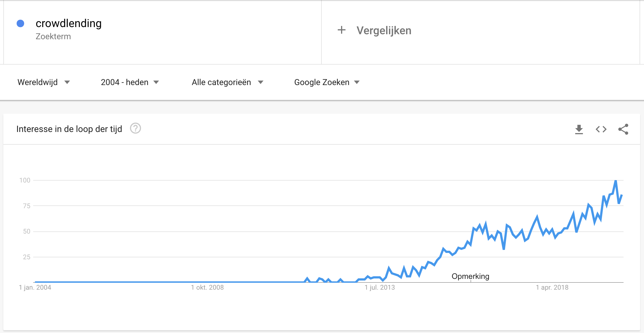Click the Opmerking note marker on chart
644x333 pixels.
click(470, 276)
